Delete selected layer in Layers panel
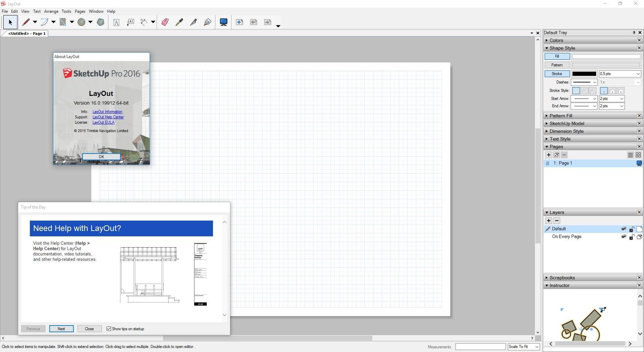Screen dimensions: 644x352 coord(557,221)
